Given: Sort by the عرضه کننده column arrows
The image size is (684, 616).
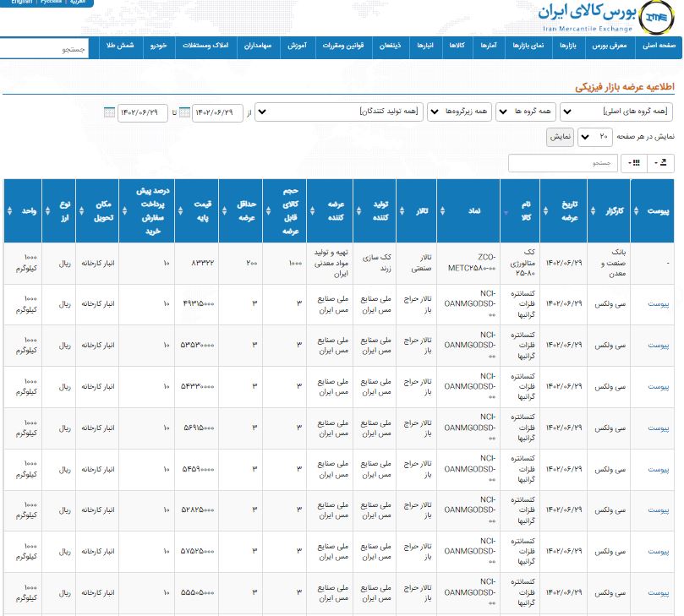Looking at the screenshot, I should [x=312, y=211].
